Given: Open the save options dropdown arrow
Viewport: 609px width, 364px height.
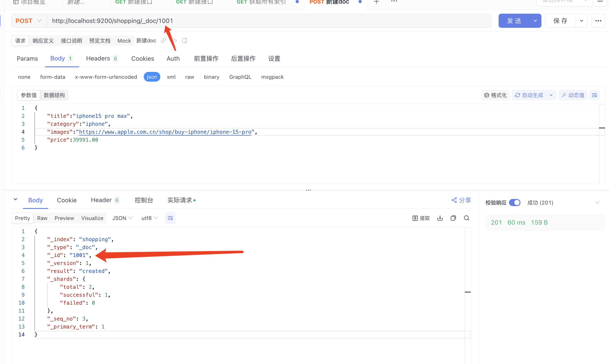Looking at the screenshot, I should pos(581,21).
